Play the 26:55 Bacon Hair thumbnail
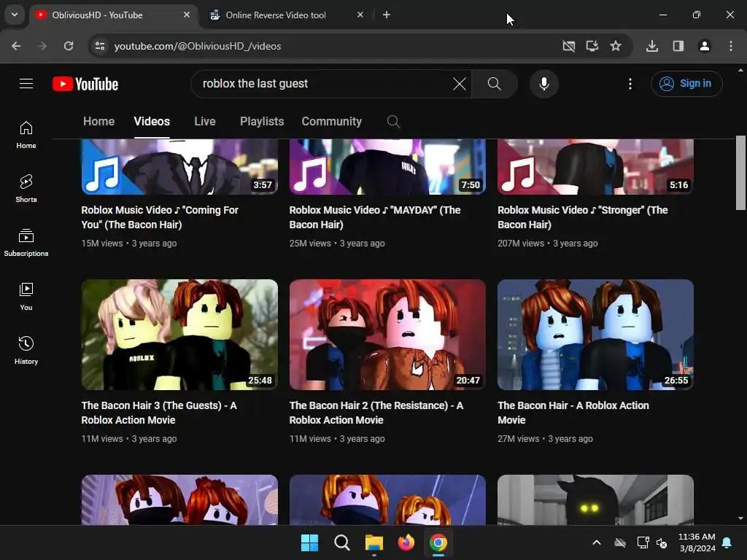The width and height of the screenshot is (747, 560). [x=595, y=334]
